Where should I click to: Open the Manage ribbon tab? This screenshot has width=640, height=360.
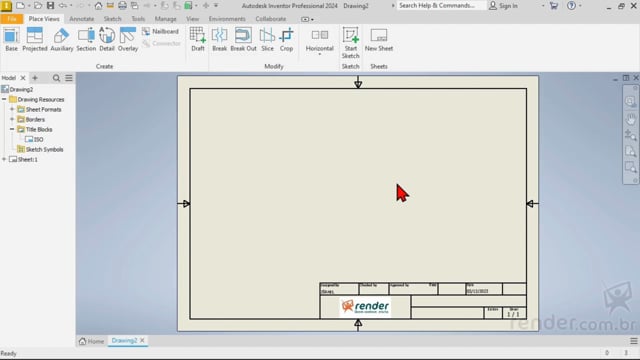pyautogui.click(x=165, y=19)
